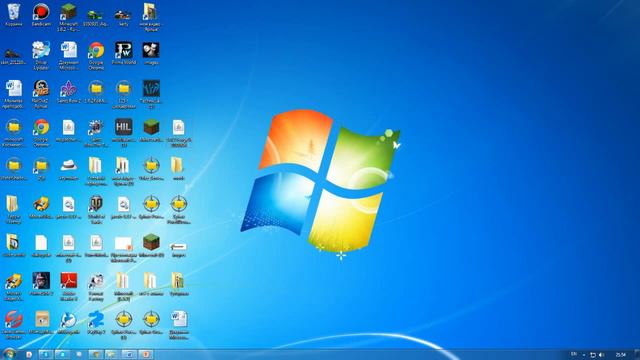Open the images picture file thumbnail
Image resolution: width=640 pixels, height=360 pixels.
tap(151, 50)
